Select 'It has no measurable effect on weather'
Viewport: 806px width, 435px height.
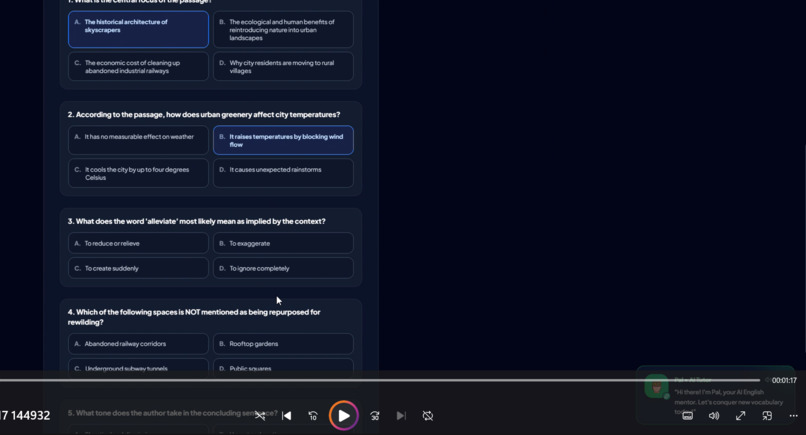coord(138,140)
